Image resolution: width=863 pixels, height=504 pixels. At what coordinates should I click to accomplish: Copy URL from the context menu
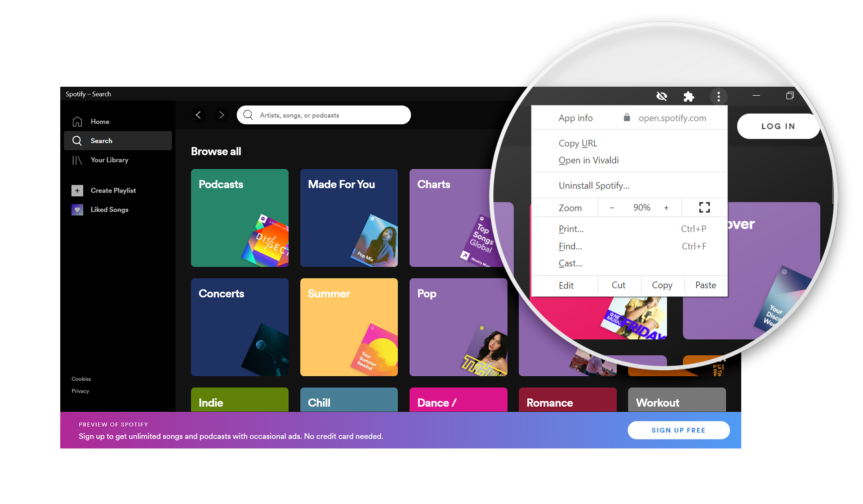[x=578, y=143]
